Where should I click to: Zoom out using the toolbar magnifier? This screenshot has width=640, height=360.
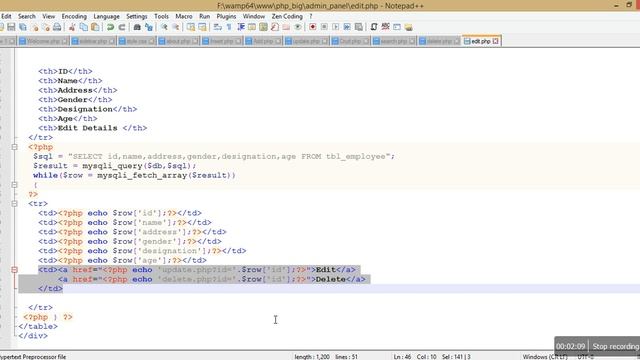[176, 27]
